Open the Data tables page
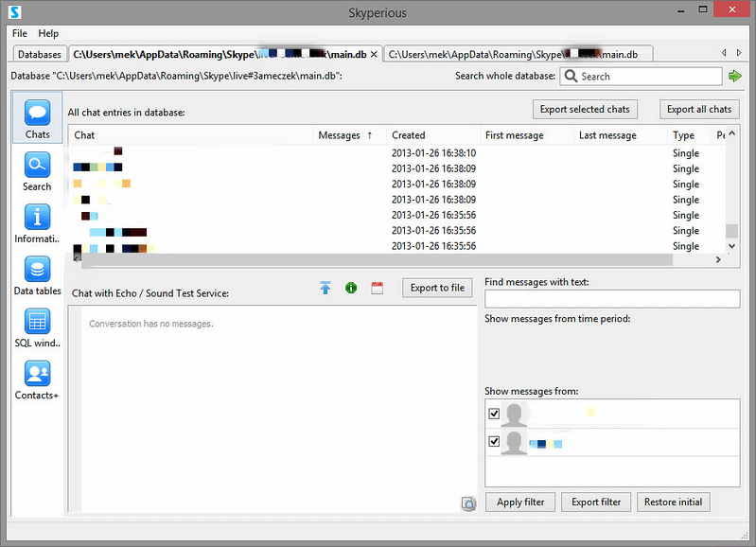 click(37, 275)
